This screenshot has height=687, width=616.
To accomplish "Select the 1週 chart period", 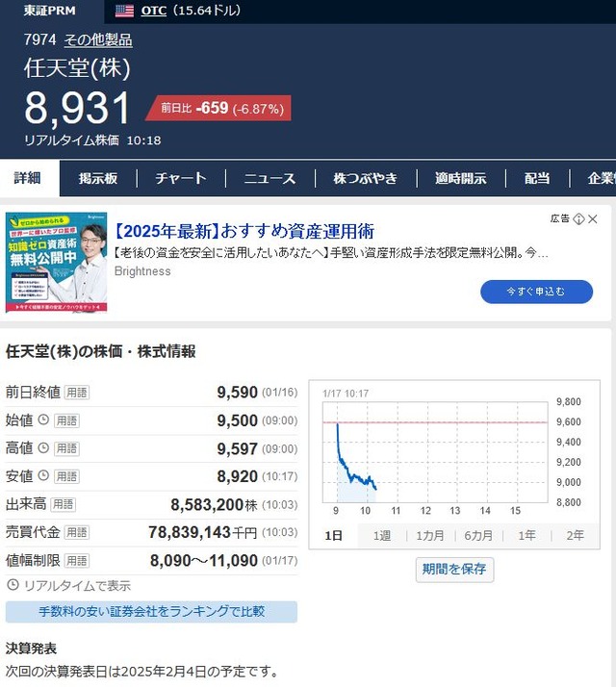I will point(382,535).
